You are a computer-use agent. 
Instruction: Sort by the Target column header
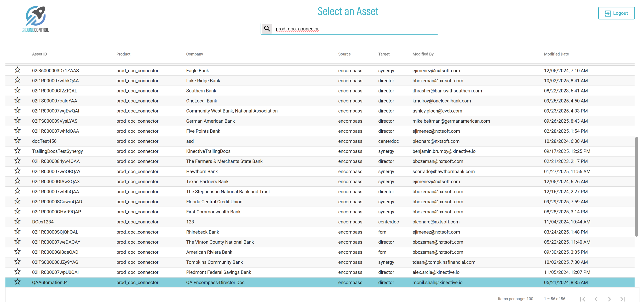click(x=384, y=54)
